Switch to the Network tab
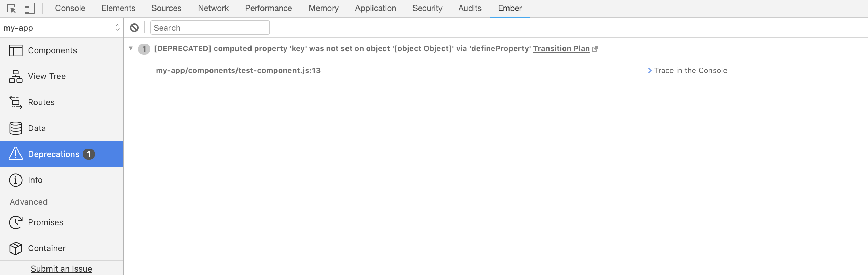Image resolution: width=868 pixels, height=275 pixels. pyautogui.click(x=213, y=8)
